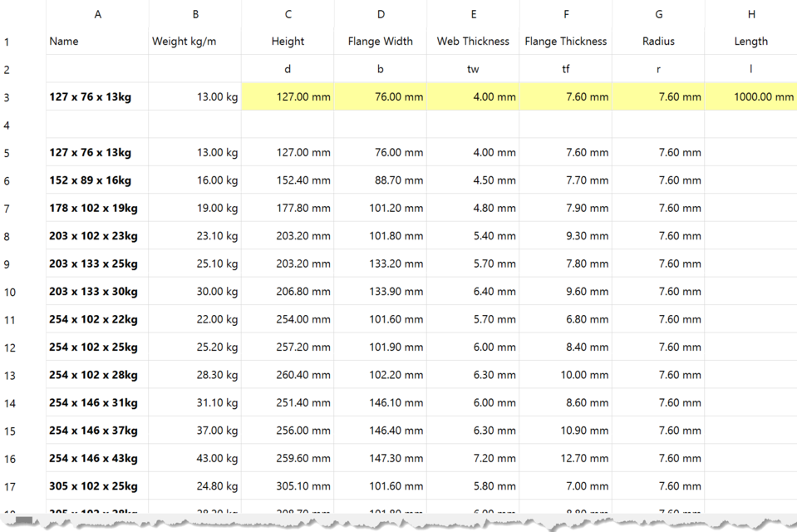Select the bold name cell in row 3
This screenshot has width=797, height=532.
[x=97, y=97]
